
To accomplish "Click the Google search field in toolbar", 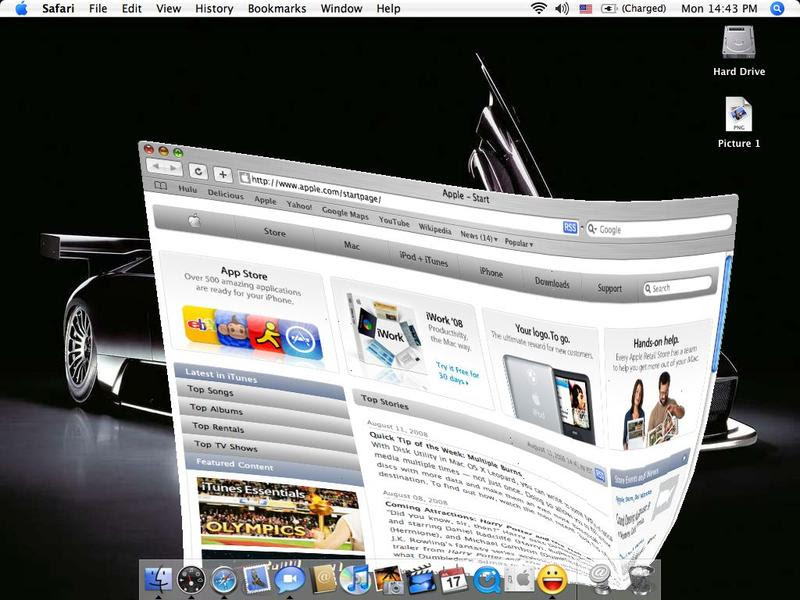I will (x=659, y=226).
